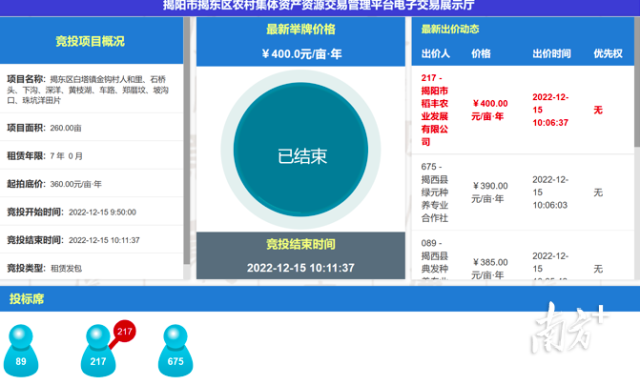This screenshot has height=385, width=640.
Task: Click the 竞投开始时间 row
Action: tap(91, 212)
